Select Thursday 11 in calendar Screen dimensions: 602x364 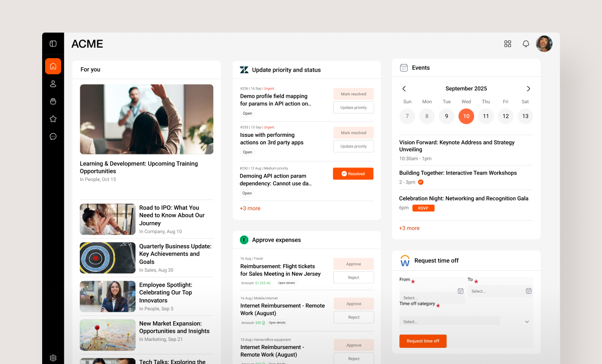click(486, 116)
